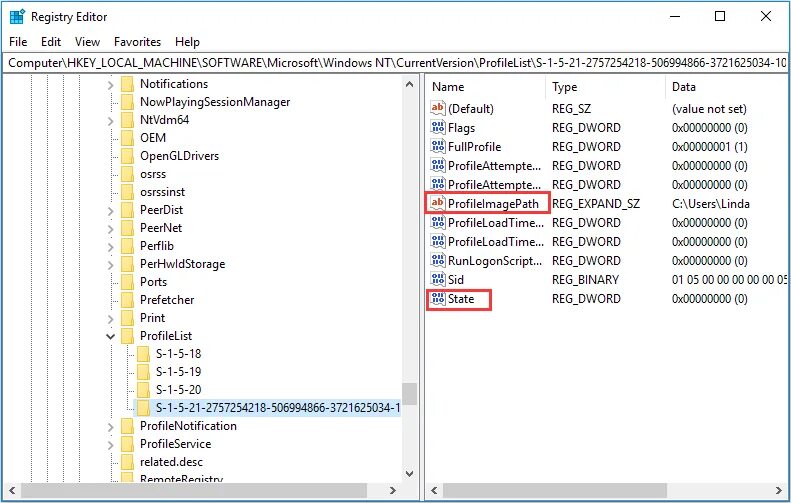Click the Registry Editor title bar icon
The image size is (791, 503).
click(x=17, y=17)
